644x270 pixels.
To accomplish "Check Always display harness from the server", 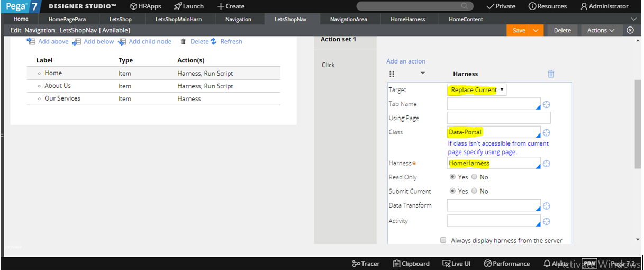I will 443,240.
